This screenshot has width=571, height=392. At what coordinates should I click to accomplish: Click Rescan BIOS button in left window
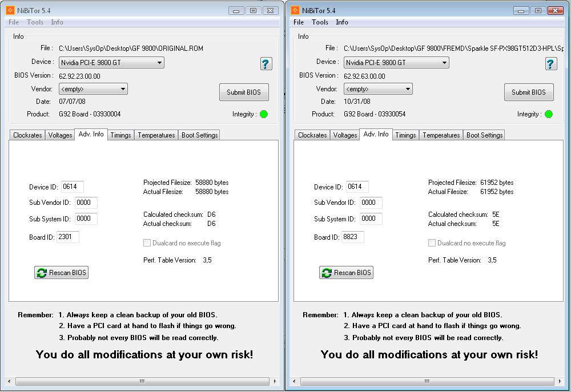click(x=62, y=273)
